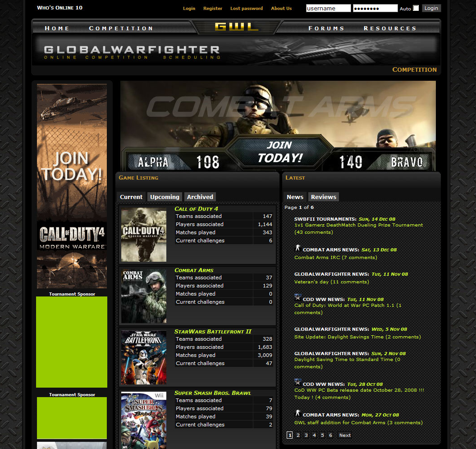Click the Login link in top bar
The width and height of the screenshot is (476, 449).
click(x=189, y=9)
